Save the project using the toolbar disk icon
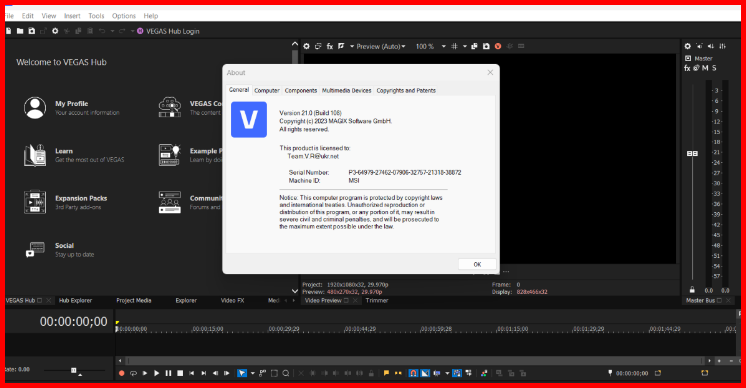This screenshot has width=746, height=388. [x=32, y=31]
